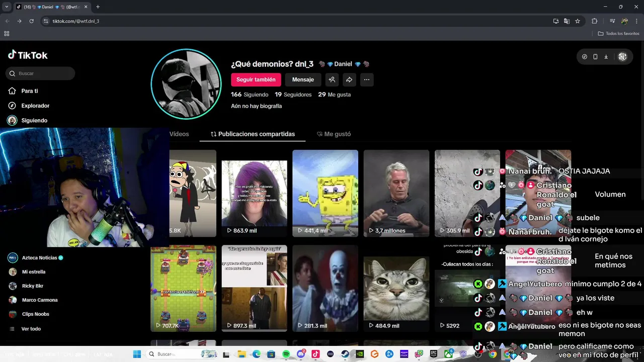
Task: Open the Chrome extensions puzzle icon
Action: (x=595, y=21)
